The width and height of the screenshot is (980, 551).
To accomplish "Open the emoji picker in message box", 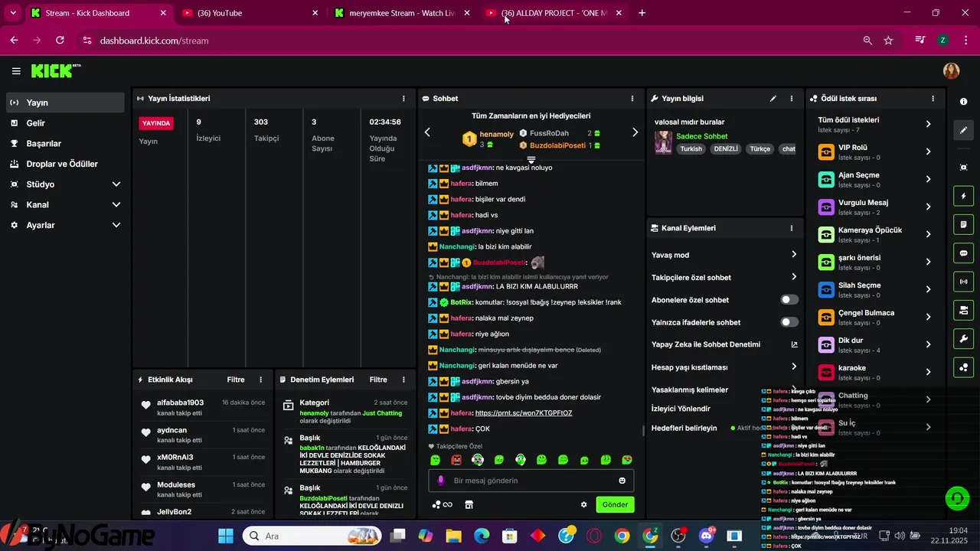I will coord(622,481).
